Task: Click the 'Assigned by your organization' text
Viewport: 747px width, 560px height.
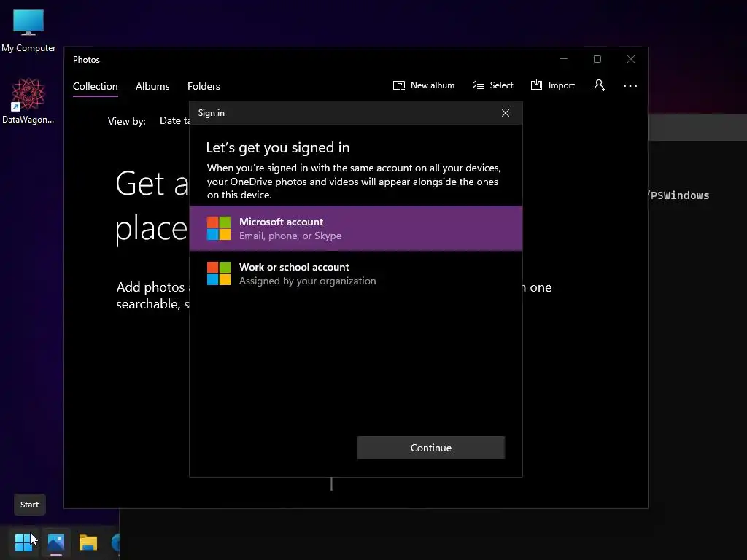Action: pyautogui.click(x=307, y=281)
